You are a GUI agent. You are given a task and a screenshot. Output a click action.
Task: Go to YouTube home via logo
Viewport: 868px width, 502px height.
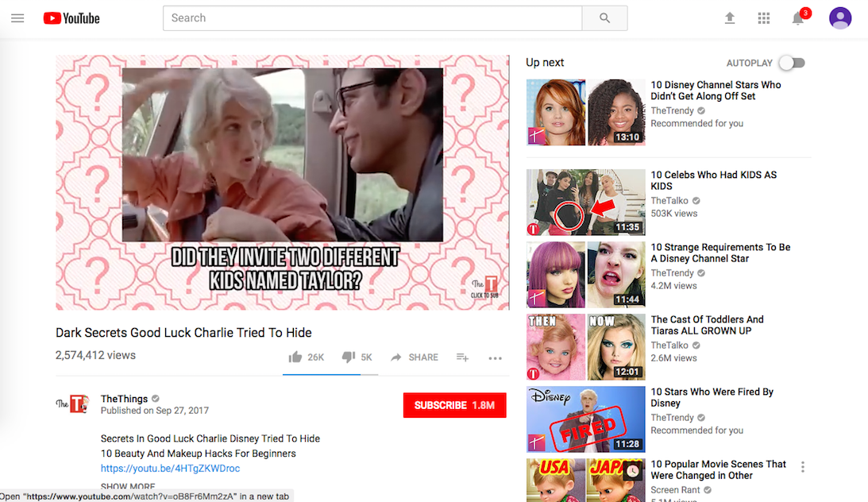[71, 18]
